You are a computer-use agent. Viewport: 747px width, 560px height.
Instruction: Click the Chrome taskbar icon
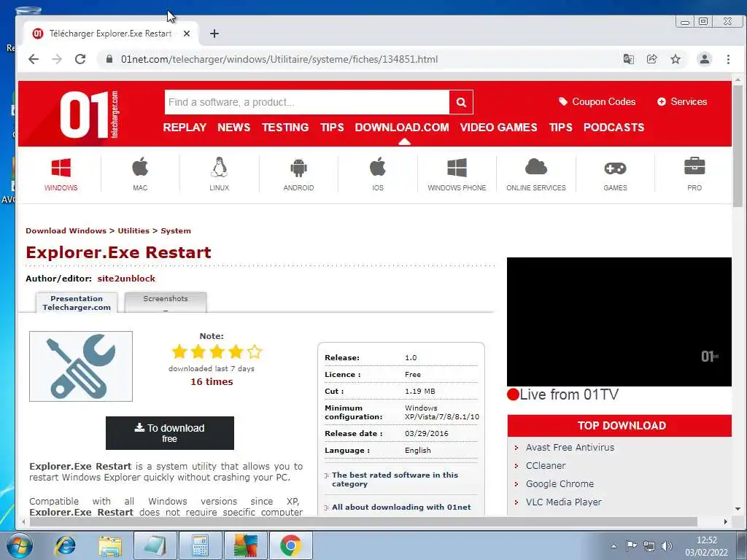(x=290, y=545)
